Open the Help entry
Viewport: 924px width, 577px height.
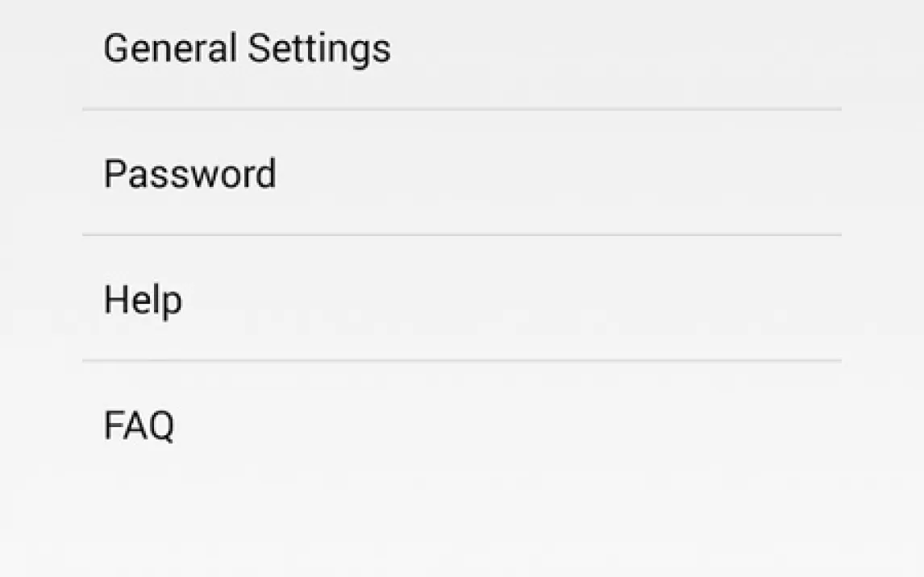462,298
